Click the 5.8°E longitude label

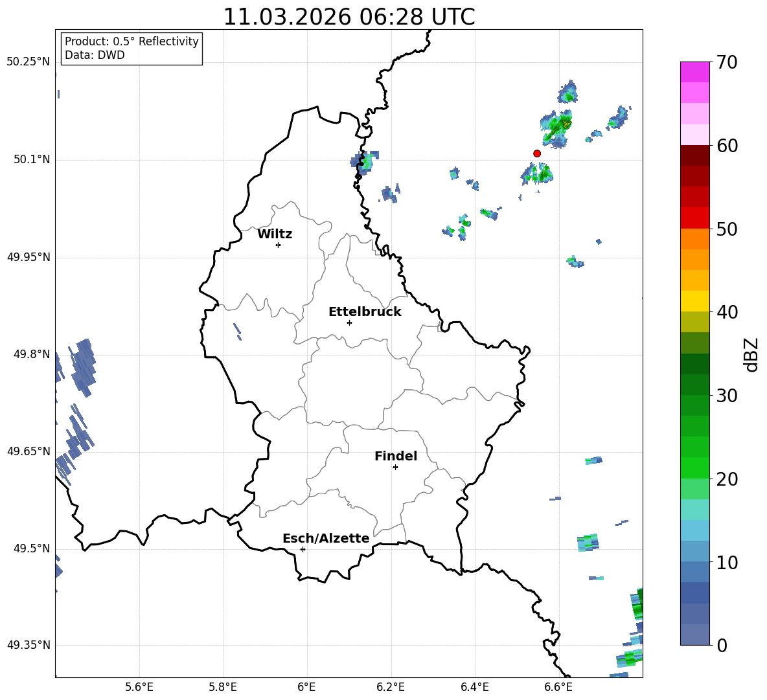[x=223, y=687]
